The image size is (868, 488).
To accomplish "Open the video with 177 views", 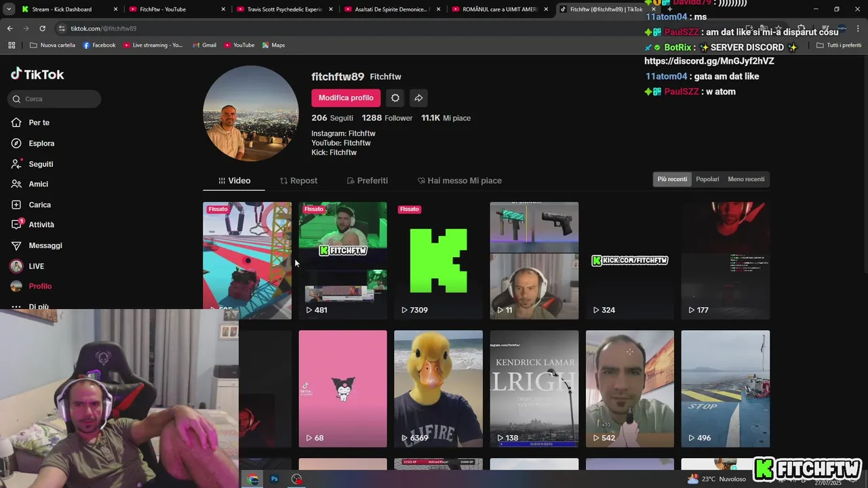I will coord(726,260).
